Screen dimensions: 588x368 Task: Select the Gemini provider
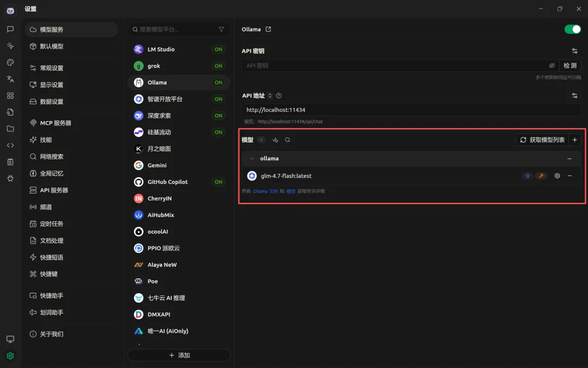click(179, 165)
